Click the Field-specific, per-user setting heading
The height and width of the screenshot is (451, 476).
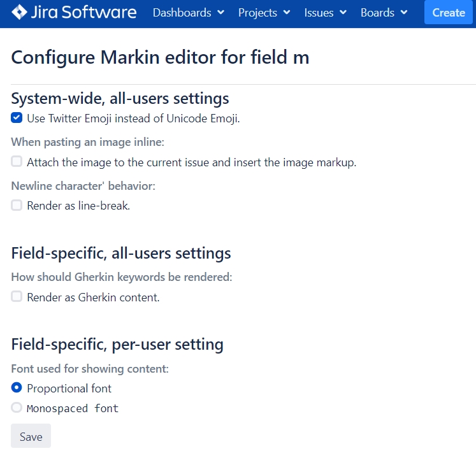click(x=117, y=345)
